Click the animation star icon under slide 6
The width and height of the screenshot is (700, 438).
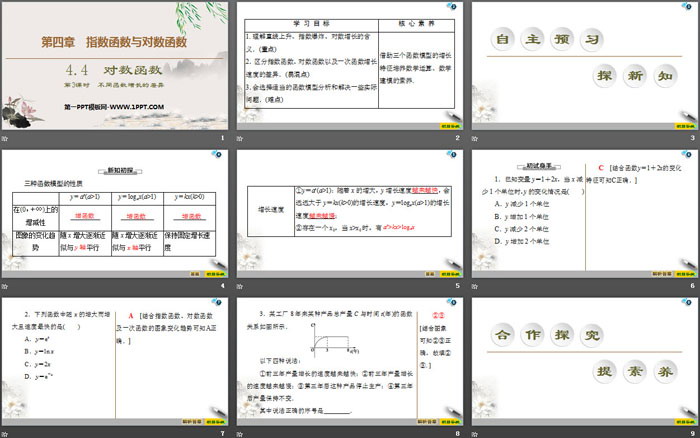point(475,286)
